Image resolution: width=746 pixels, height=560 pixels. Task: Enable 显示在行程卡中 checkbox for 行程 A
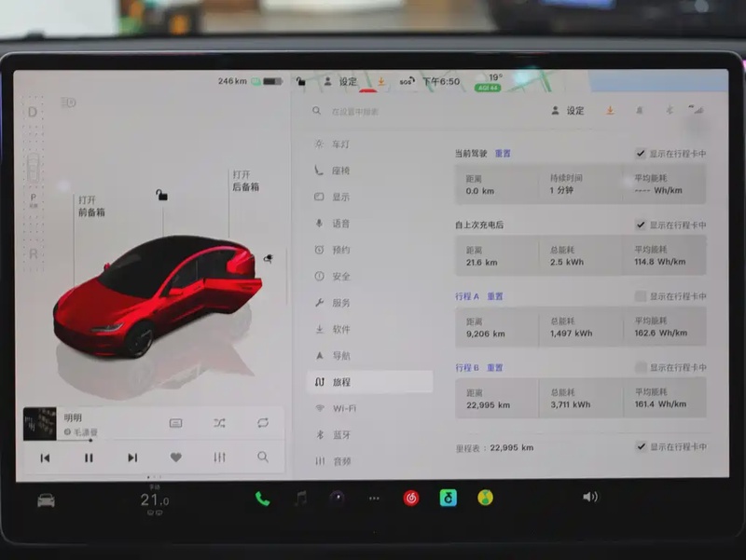(x=641, y=296)
